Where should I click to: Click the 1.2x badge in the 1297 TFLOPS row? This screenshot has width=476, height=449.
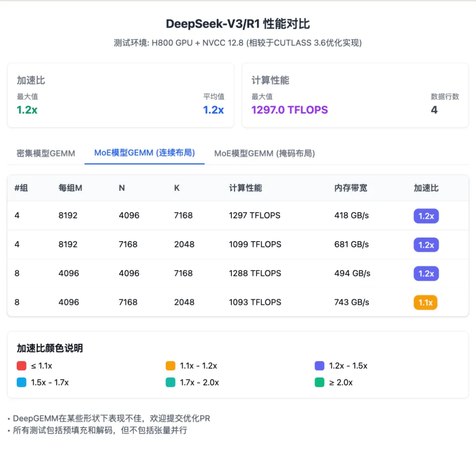[x=426, y=216]
